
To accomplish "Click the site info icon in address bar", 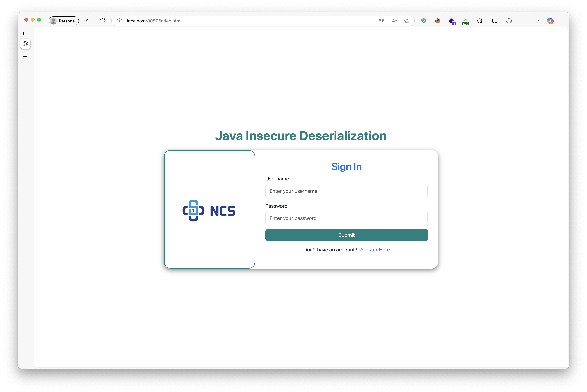I will click(x=119, y=21).
